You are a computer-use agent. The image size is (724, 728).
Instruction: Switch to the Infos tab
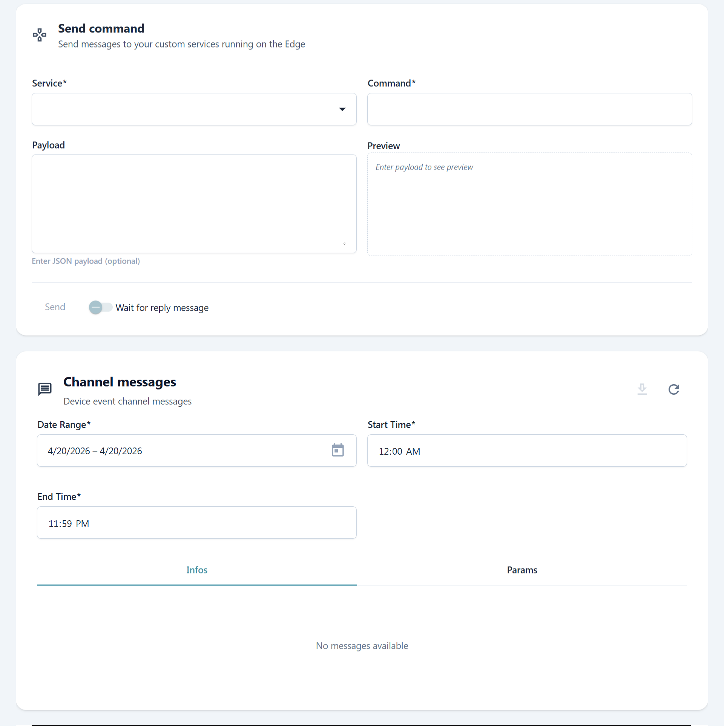pyautogui.click(x=197, y=570)
